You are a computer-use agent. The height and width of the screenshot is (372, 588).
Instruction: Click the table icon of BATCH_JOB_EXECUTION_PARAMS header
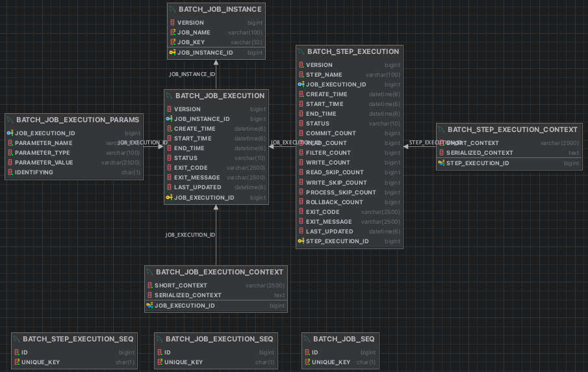(10, 120)
